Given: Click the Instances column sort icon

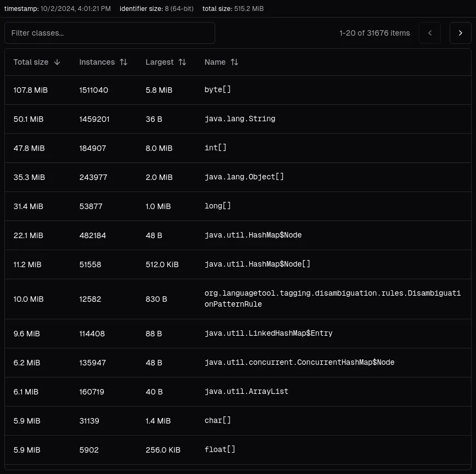Looking at the screenshot, I should (124, 63).
